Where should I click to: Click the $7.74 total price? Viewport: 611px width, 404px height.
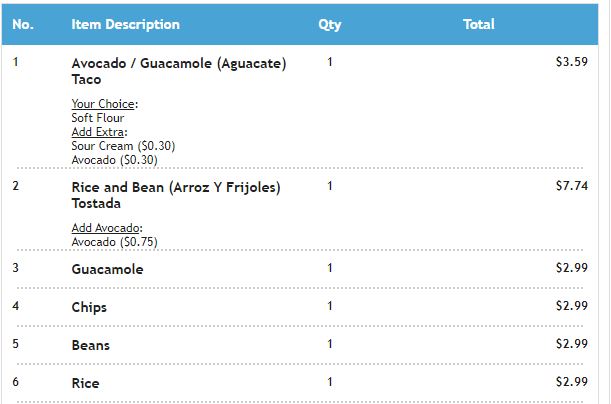pos(572,186)
